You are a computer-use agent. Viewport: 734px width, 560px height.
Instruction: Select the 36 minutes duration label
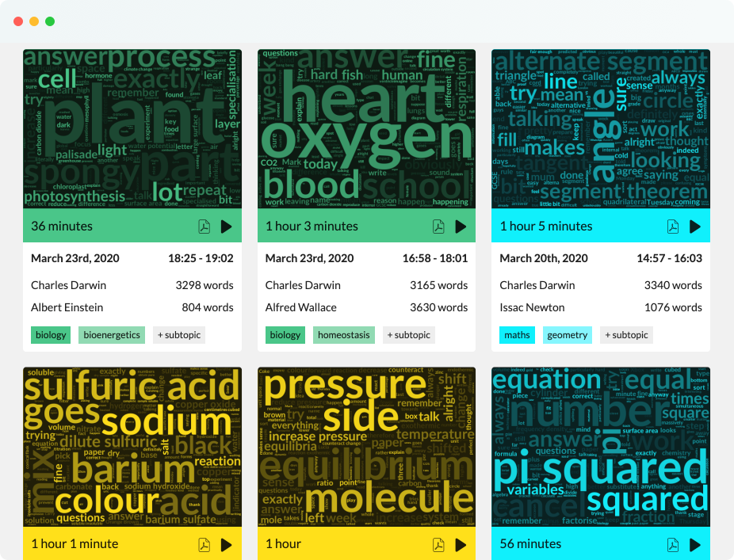62,227
